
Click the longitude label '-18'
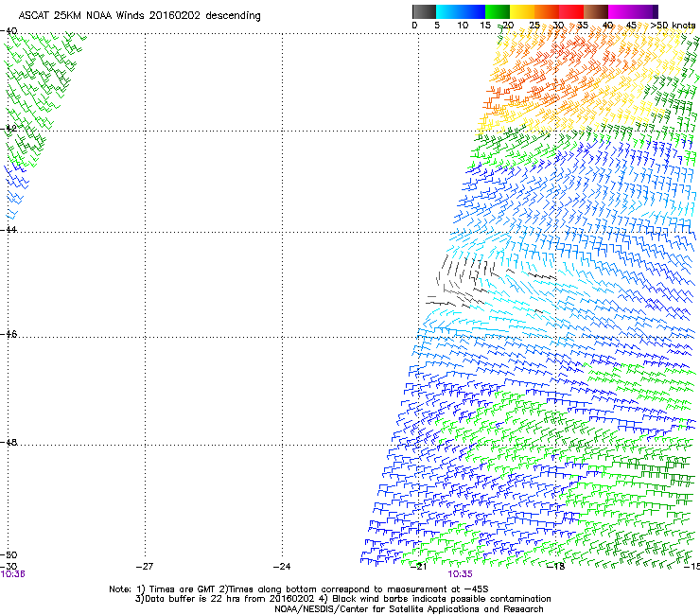pyautogui.click(x=556, y=567)
